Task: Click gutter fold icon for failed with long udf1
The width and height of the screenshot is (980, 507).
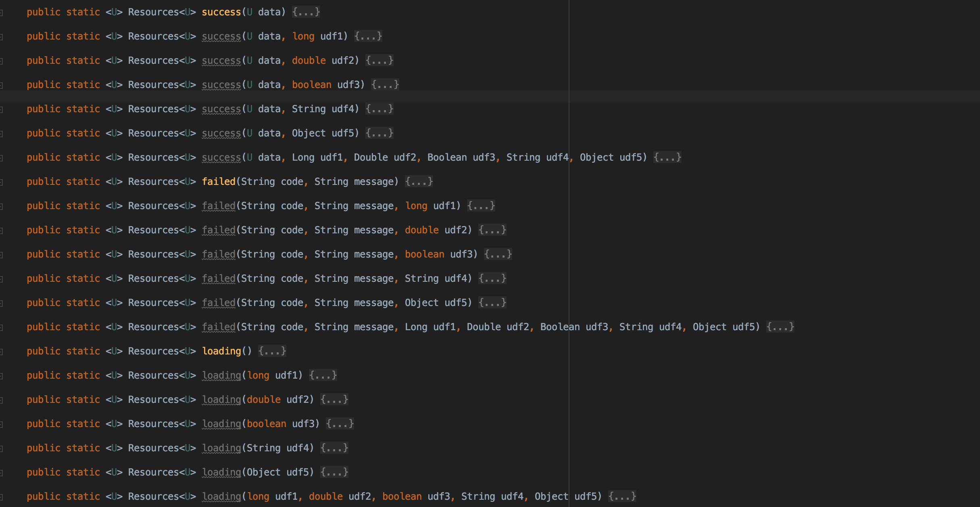Action: click(2, 207)
